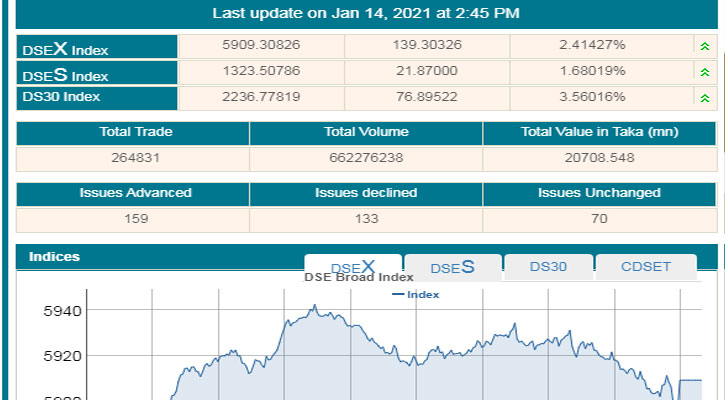
Task: Show the CDSET chart tab
Action: (645, 268)
